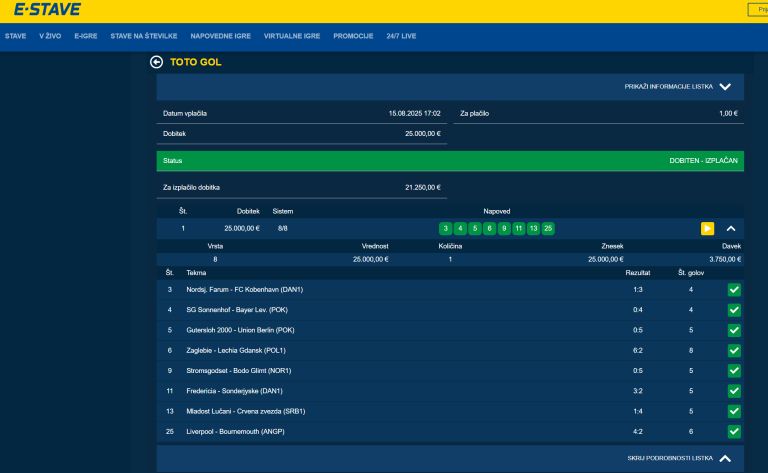
Task: Open VIRTUALNE IGRE menu
Action: [x=292, y=36]
